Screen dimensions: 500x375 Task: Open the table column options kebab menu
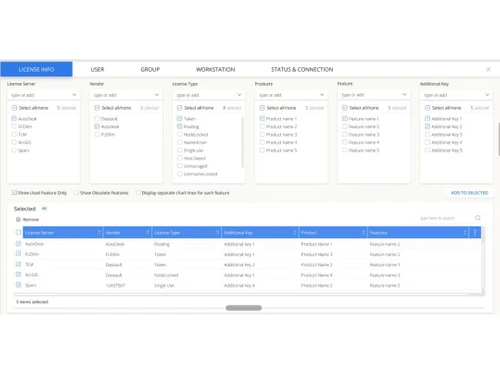[475, 232]
